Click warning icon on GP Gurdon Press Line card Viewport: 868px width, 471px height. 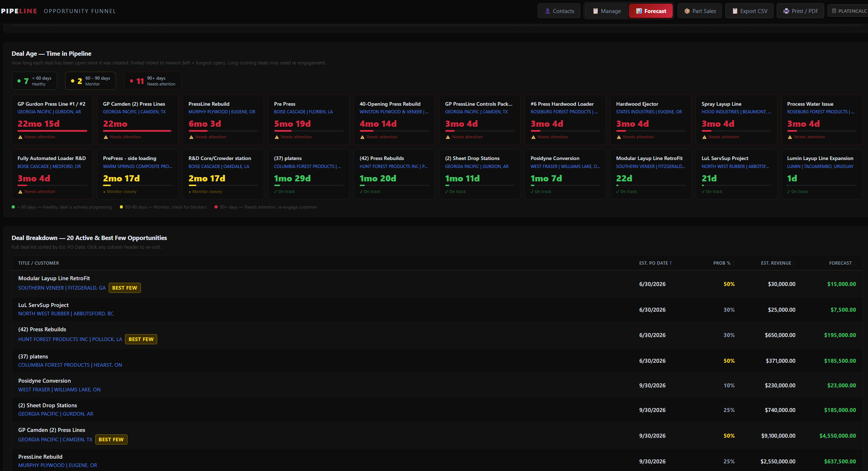[20, 137]
